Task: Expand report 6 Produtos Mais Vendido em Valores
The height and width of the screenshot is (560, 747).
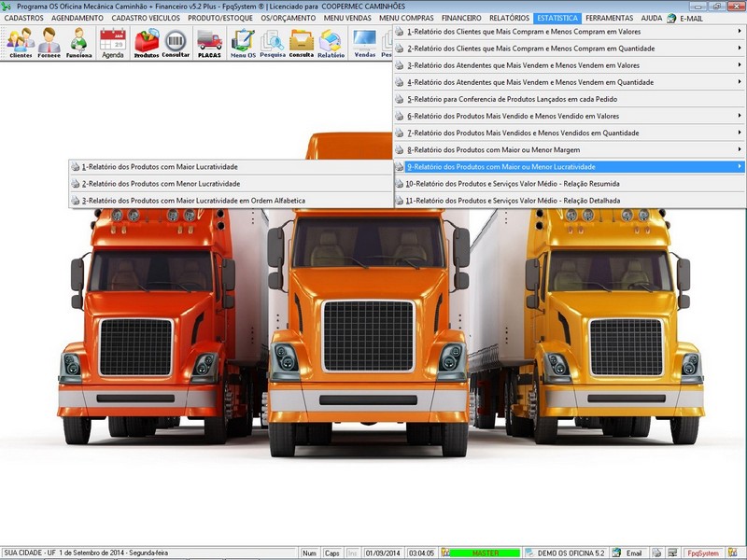Action: (x=570, y=116)
